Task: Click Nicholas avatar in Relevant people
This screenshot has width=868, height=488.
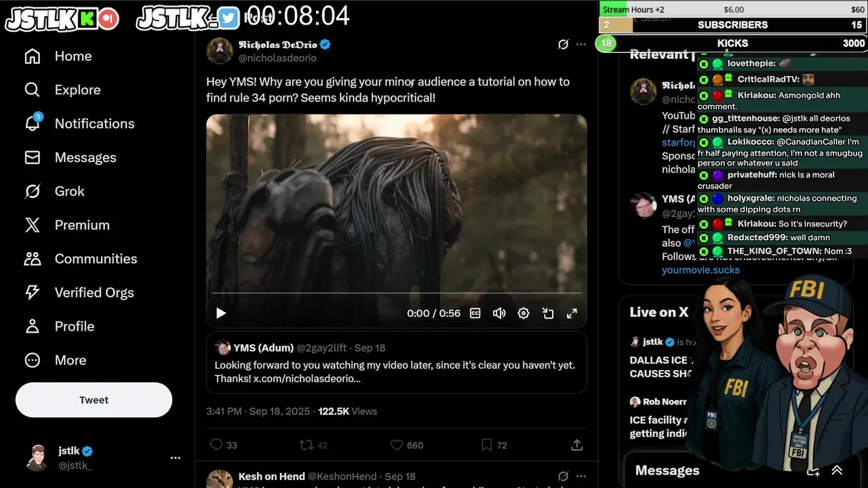Action: [643, 91]
